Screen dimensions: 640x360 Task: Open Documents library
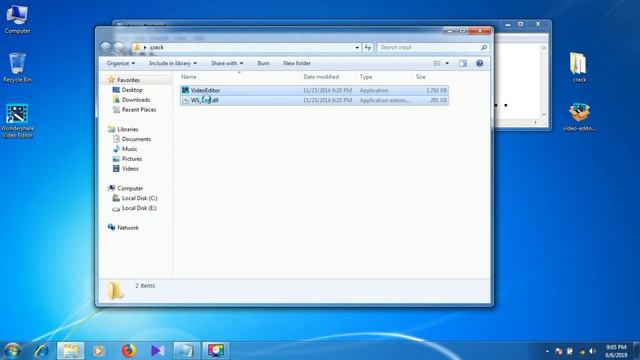(x=136, y=139)
